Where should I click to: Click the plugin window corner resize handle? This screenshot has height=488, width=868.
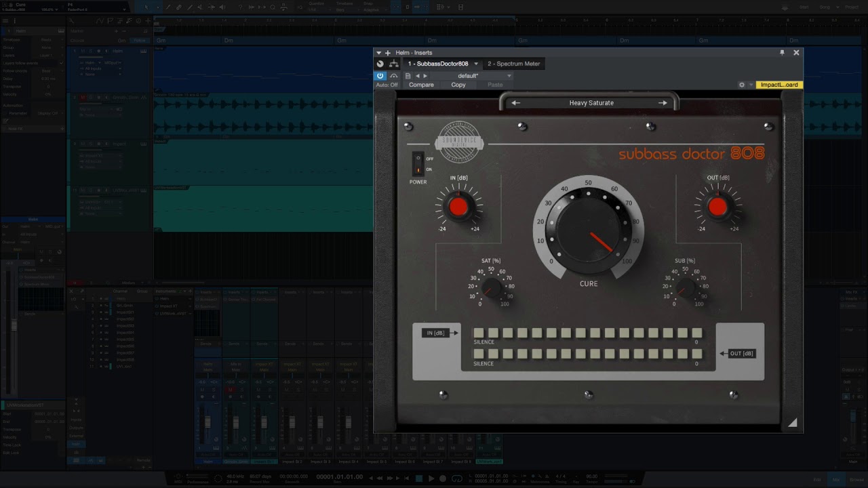coord(792,423)
